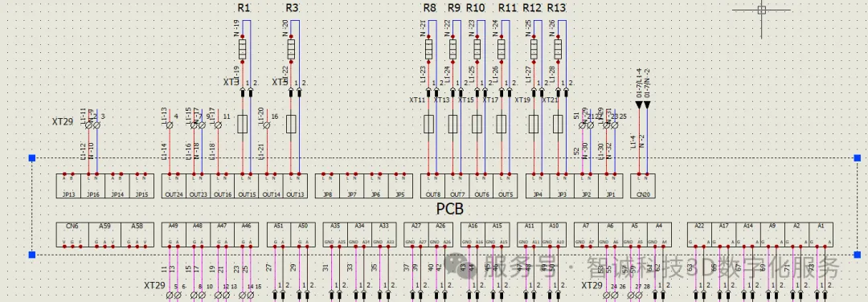Screen dimensions: 868x302
Task: Pick the A50 input block
Action: (303, 235)
